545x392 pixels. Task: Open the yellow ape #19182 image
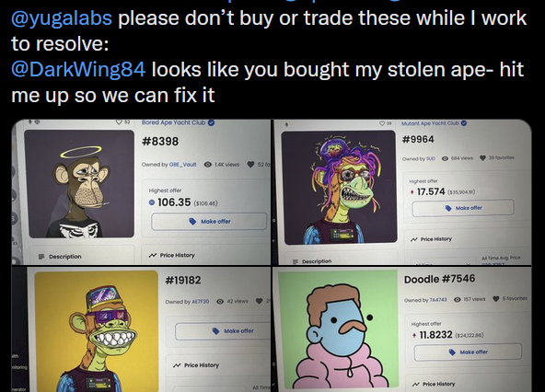point(97,331)
